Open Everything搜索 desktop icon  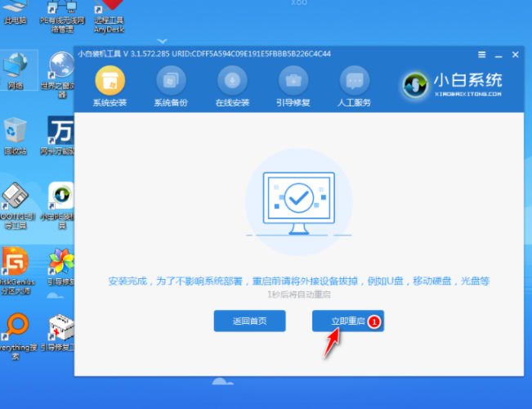[x=18, y=336]
